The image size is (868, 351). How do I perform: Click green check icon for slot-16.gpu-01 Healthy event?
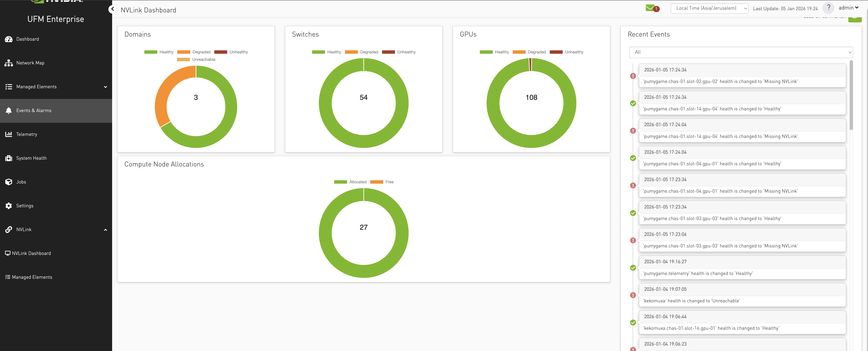[x=633, y=323]
